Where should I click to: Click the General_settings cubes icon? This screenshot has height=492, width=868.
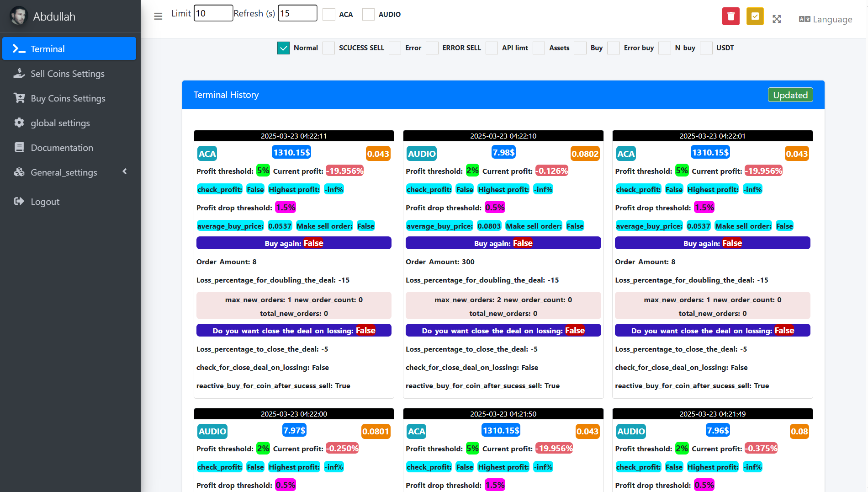(19, 172)
